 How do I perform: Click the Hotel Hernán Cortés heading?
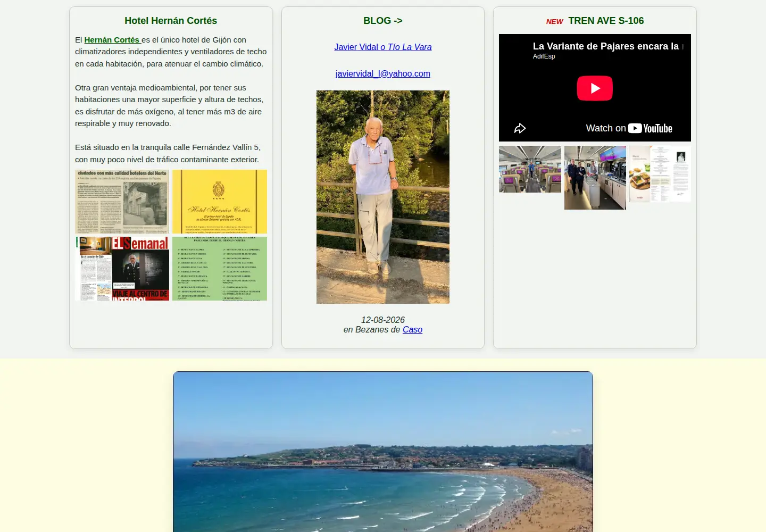[x=171, y=21]
